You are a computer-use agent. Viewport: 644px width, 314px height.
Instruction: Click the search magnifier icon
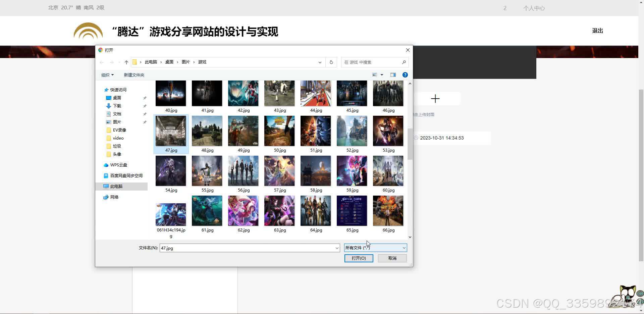tap(404, 62)
